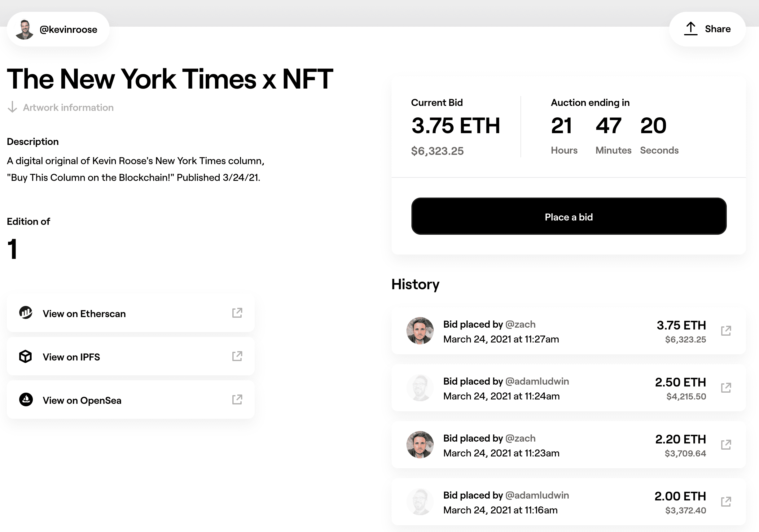Click the share upload arrow icon
The image size is (759, 532).
tap(691, 29)
